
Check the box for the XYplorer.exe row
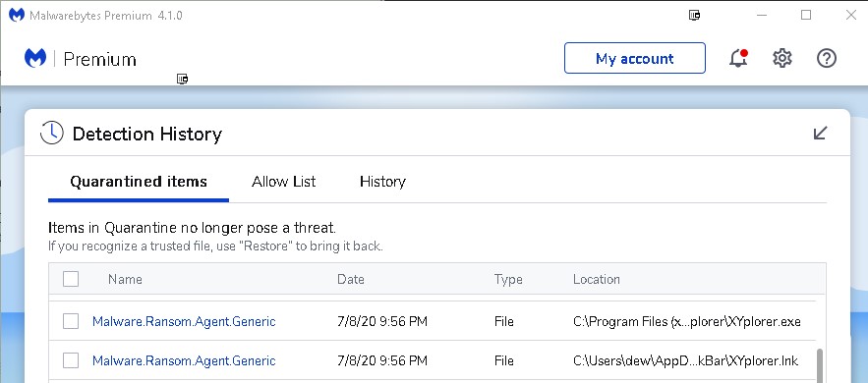pyautogui.click(x=71, y=321)
